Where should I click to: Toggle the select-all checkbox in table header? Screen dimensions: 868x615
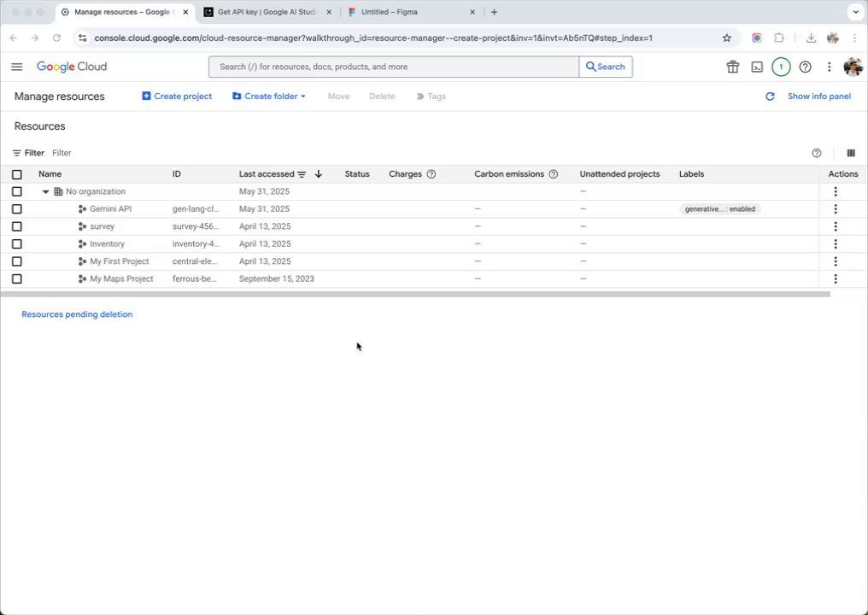17,175
